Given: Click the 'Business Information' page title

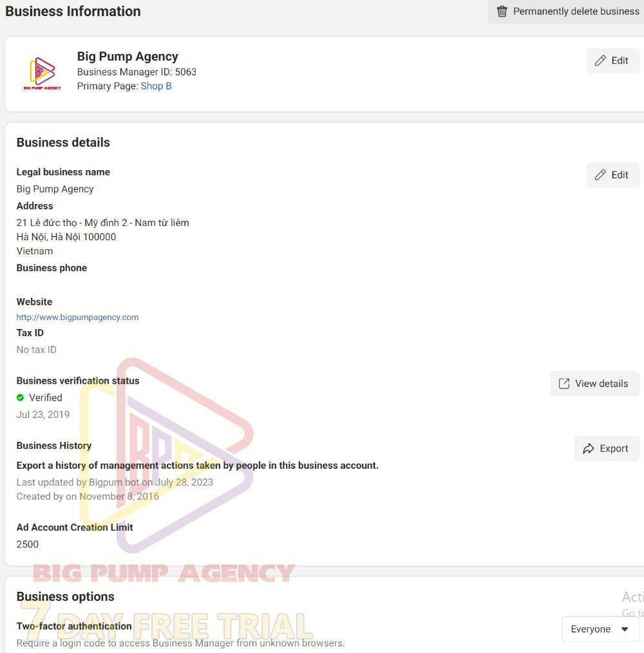Looking at the screenshot, I should (73, 11).
